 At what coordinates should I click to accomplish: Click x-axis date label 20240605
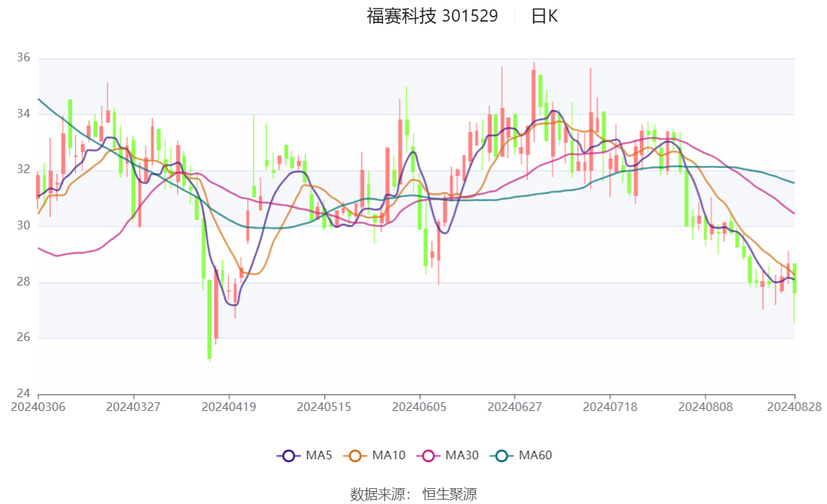tap(420, 407)
